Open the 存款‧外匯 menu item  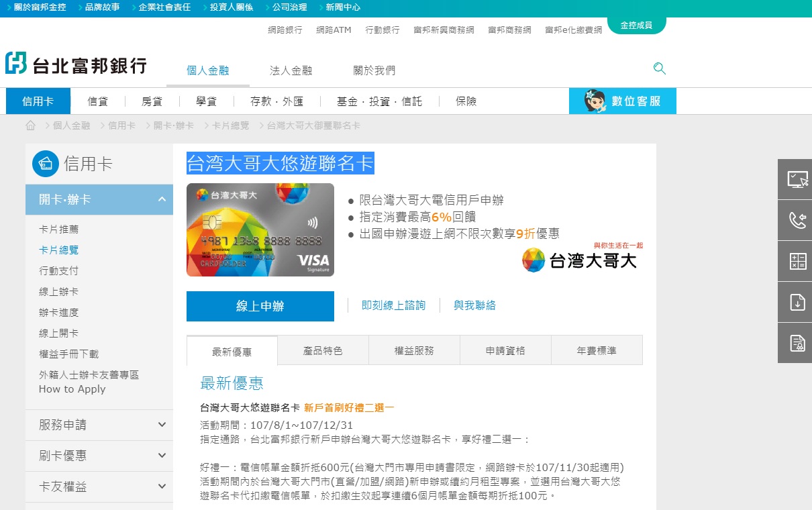pos(277,101)
